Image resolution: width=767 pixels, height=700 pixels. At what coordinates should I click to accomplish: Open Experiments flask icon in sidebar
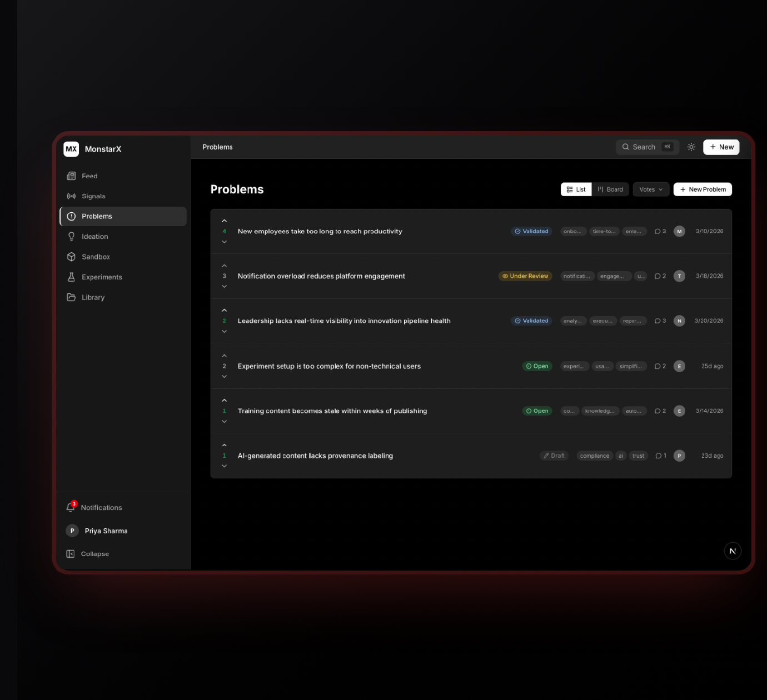(x=71, y=277)
